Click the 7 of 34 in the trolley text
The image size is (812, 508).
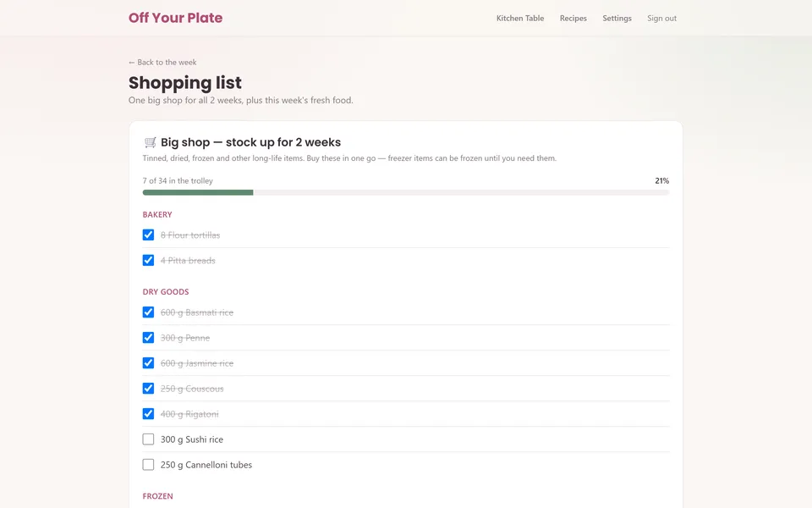pos(178,181)
